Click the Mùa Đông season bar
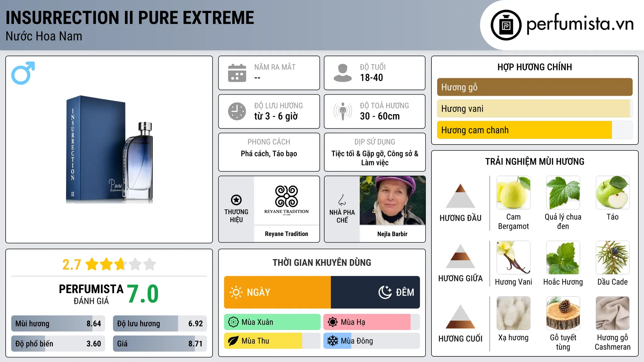This screenshot has width=644, height=362. click(372, 341)
